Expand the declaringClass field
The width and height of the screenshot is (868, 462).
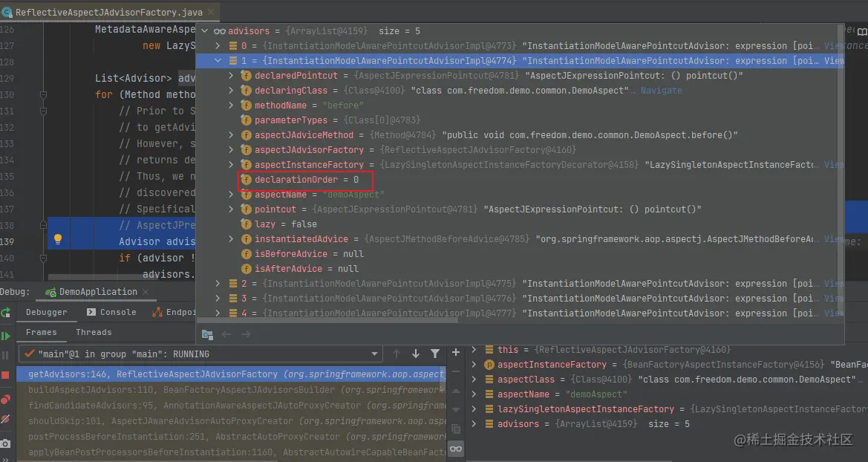click(232, 91)
